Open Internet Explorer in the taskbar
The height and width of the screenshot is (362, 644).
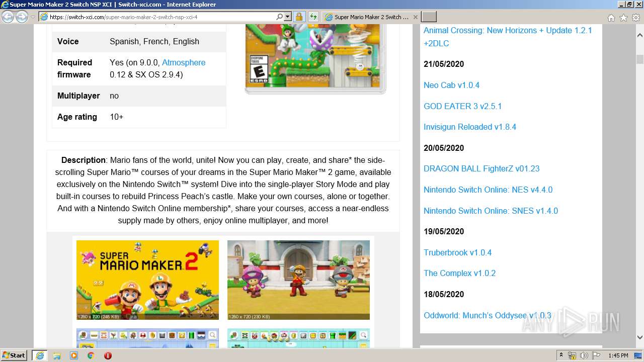point(39,355)
